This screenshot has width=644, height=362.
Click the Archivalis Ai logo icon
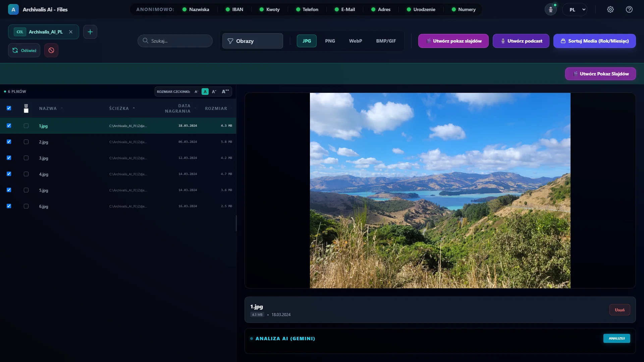[13, 9]
